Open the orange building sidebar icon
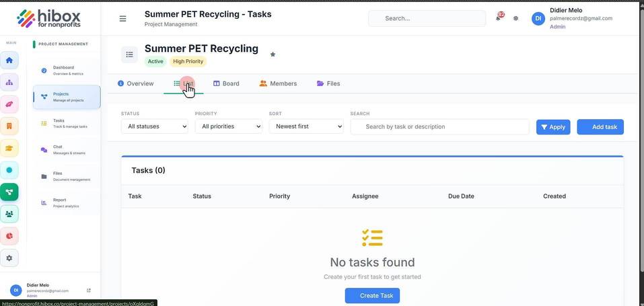This screenshot has height=306, width=644. coord(9,126)
